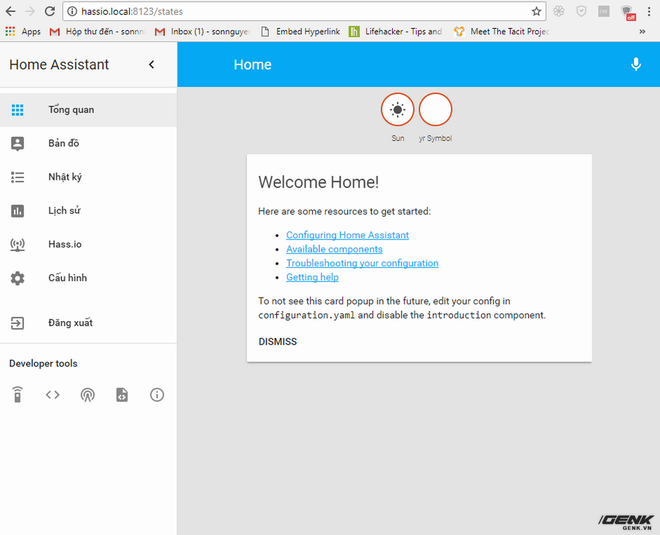The image size is (660, 535).
Task: Open the Hass.io broadcast icon
Action: click(x=17, y=245)
